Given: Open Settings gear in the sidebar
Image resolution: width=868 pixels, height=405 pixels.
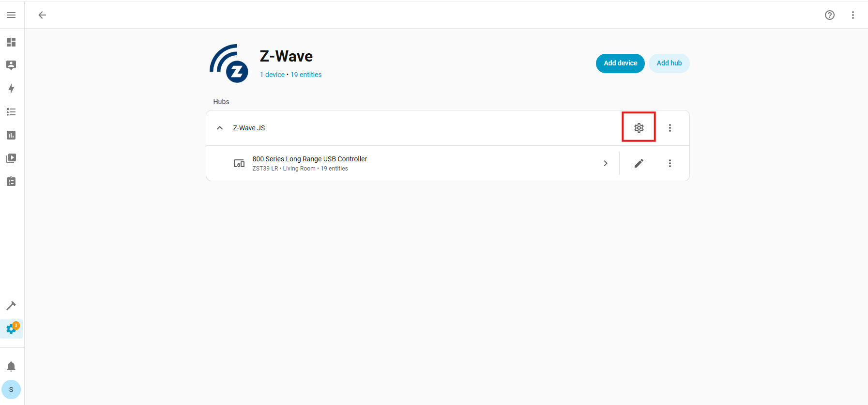Looking at the screenshot, I should [x=11, y=329].
